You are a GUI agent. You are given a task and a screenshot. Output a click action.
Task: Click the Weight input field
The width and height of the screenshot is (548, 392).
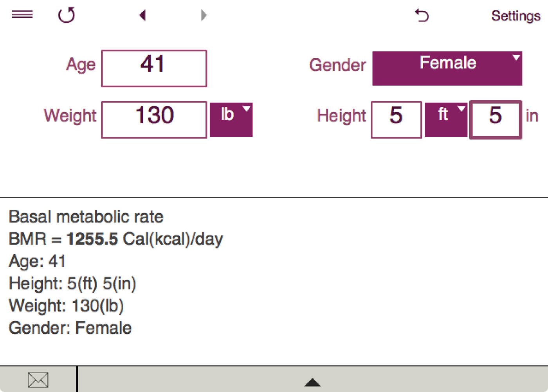(x=154, y=119)
